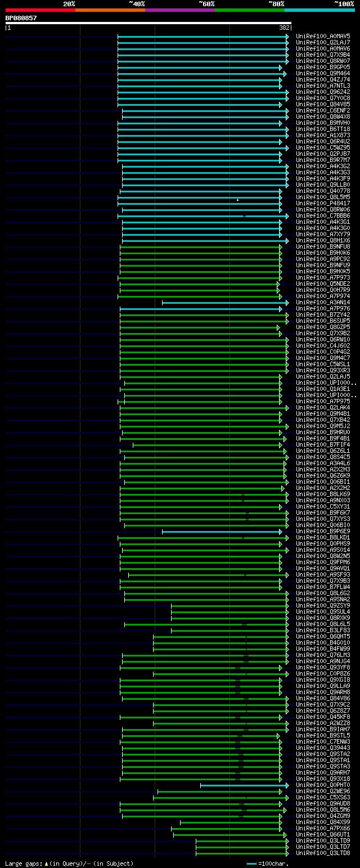Open the UniRef100_Q0PHS9 entry
This screenshot has width=360, height=868.
click(x=323, y=543)
